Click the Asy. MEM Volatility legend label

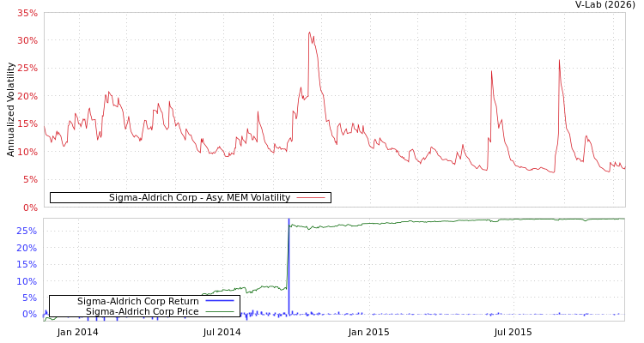click(x=199, y=198)
